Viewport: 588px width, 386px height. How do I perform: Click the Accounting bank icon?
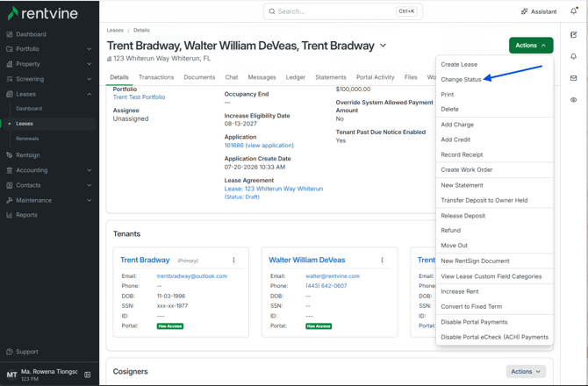[10, 170]
